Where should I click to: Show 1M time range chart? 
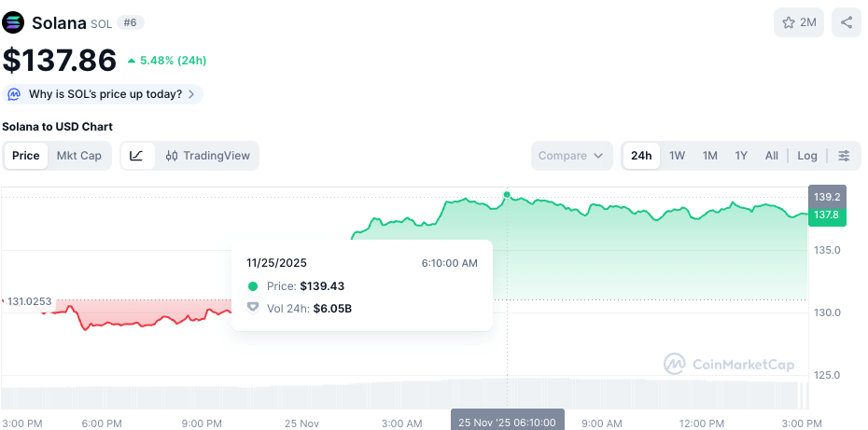point(709,156)
